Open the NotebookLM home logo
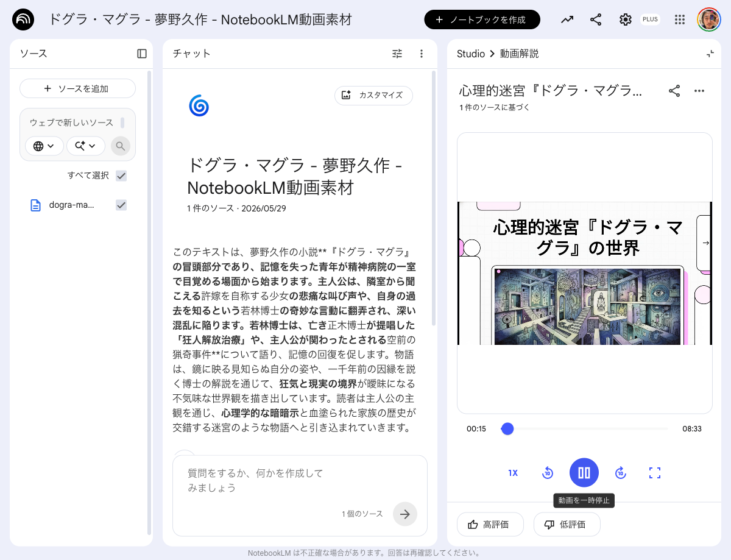Viewport: 731px width, 560px height. [23, 19]
